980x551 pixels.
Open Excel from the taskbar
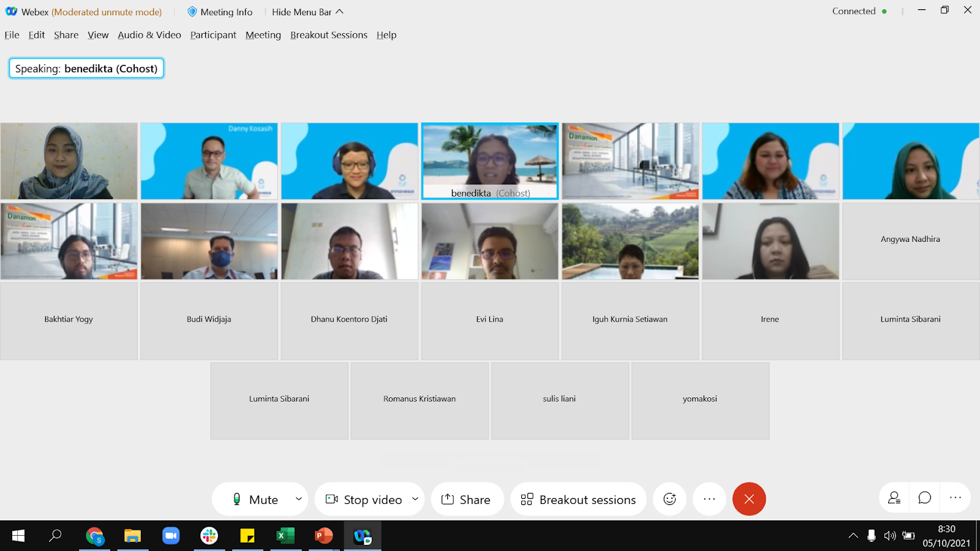pos(285,536)
